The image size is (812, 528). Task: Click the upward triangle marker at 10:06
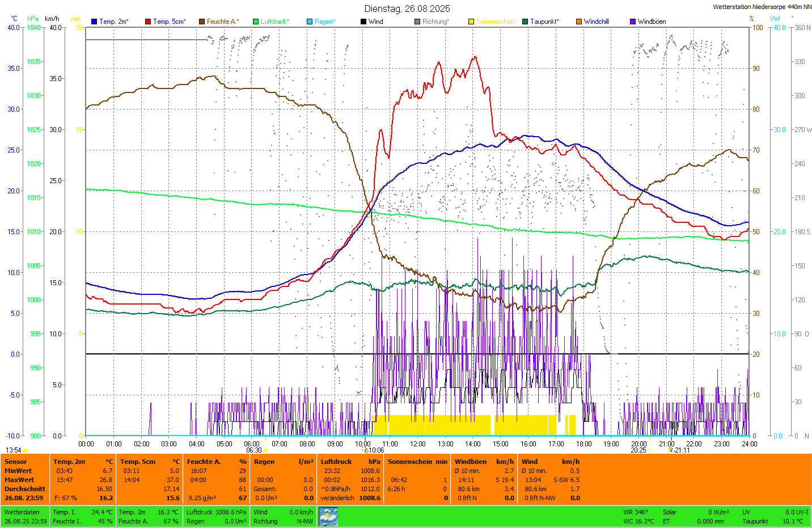(366, 450)
